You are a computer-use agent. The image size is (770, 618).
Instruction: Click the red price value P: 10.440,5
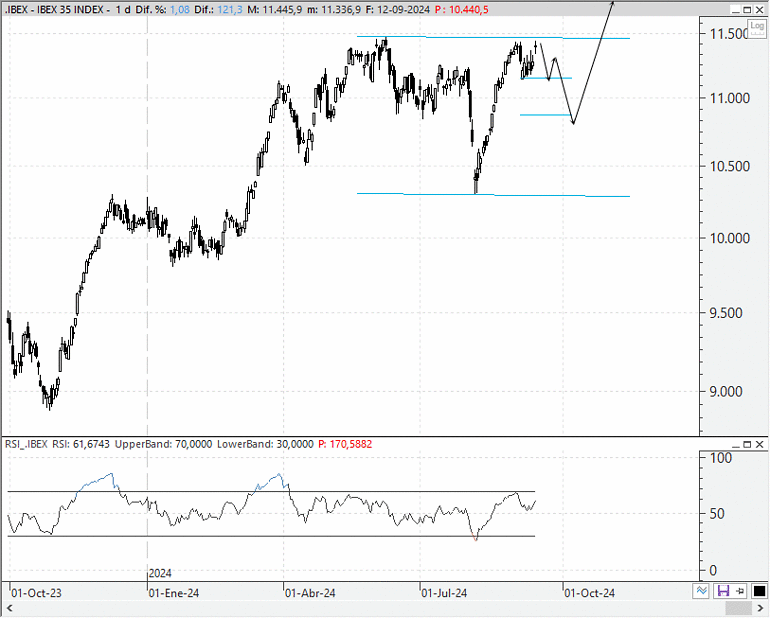(462, 10)
